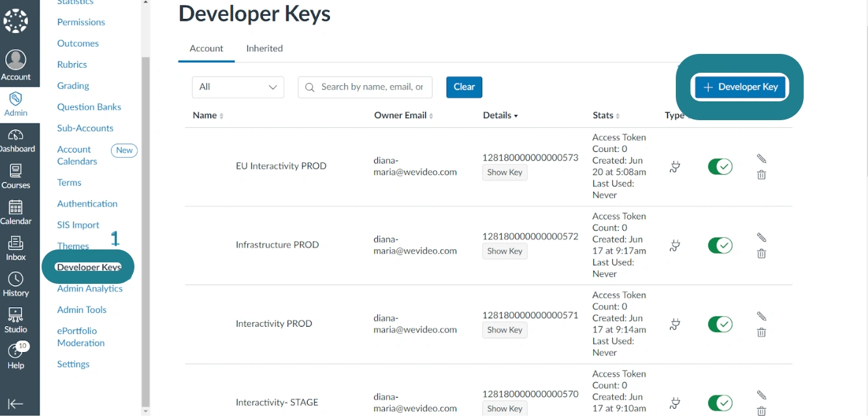Click the + Developer Key button
The height and width of the screenshot is (417, 868).
click(x=741, y=87)
